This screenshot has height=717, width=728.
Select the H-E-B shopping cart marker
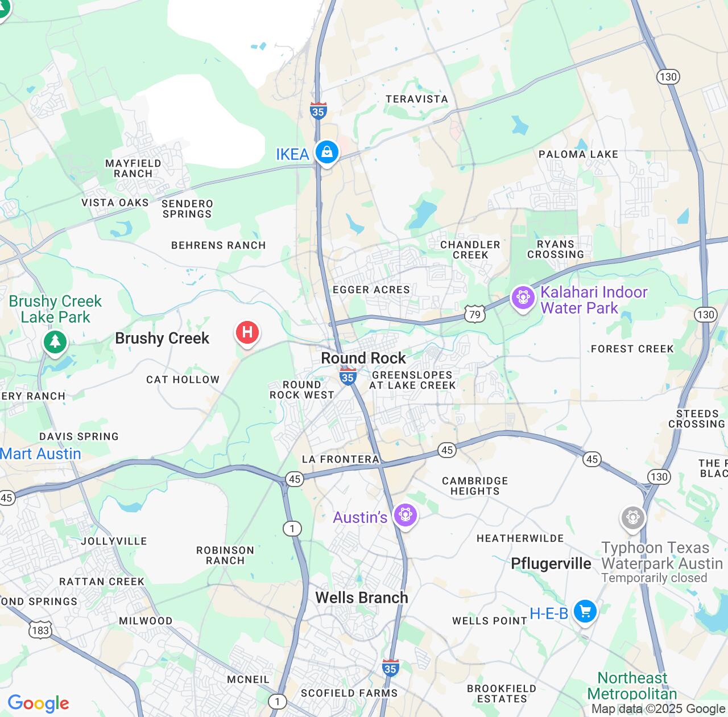(x=585, y=613)
